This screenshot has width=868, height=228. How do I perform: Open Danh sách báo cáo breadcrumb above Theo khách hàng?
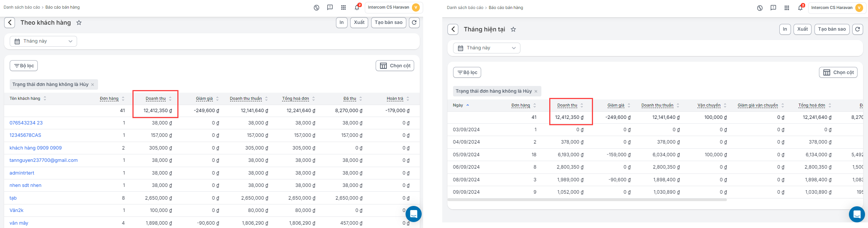(22, 7)
